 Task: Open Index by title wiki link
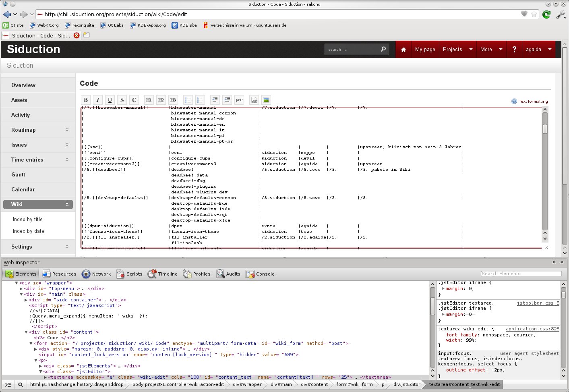click(x=27, y=220)
